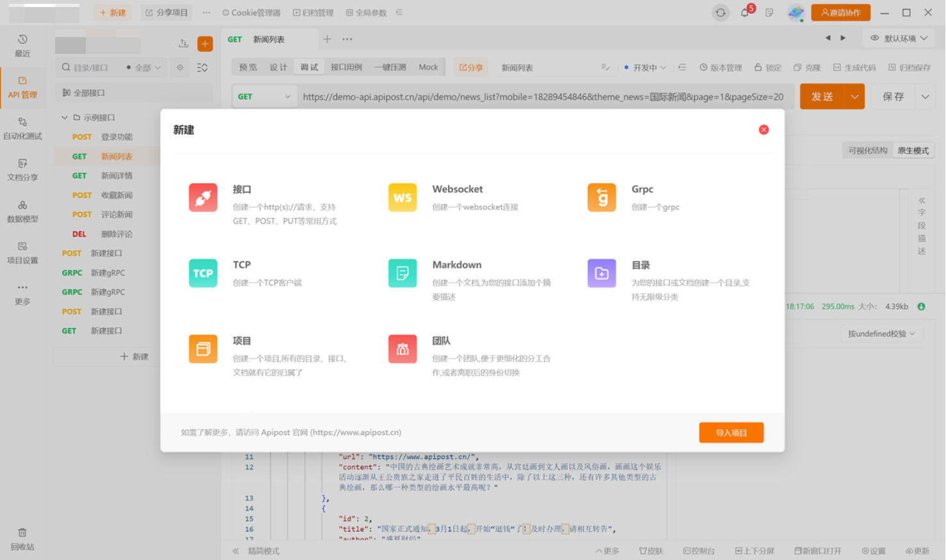The height and width of the screenshot is (560, 946).
Task: Pick the TCP client icon
Action: click(x=203, y=273)
